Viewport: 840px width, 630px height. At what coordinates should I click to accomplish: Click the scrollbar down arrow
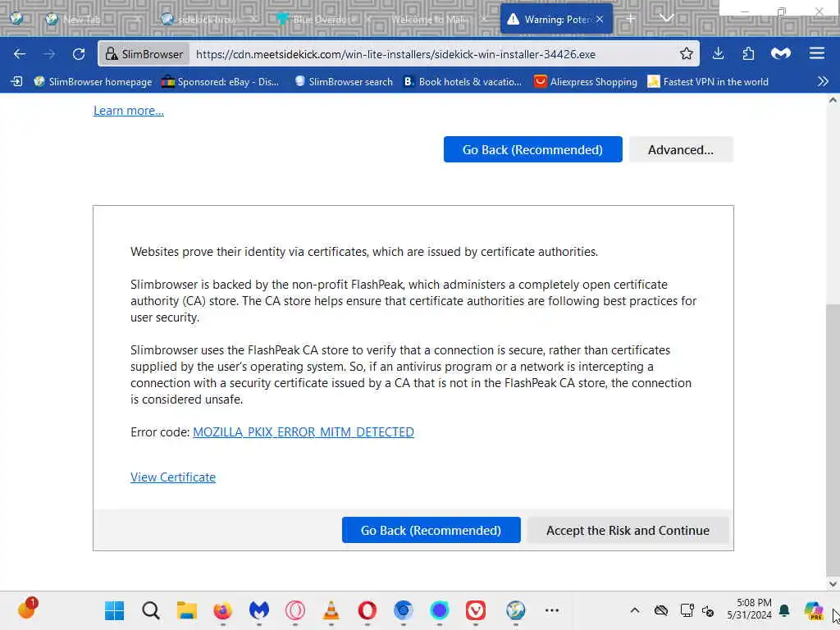pyautogui.click(x=833, y=583)
